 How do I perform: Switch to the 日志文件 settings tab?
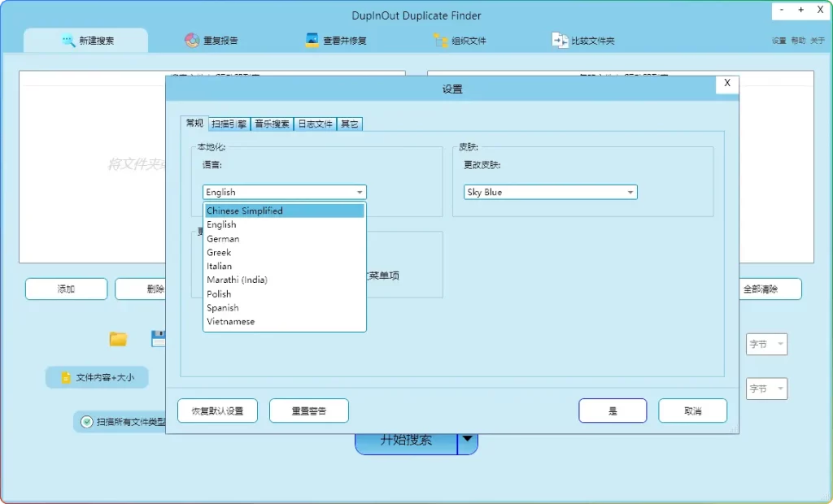[x=315, y=124]
